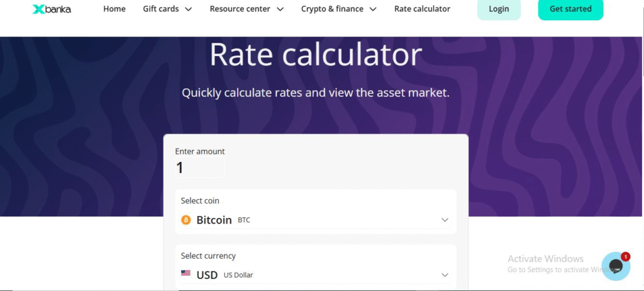
Task: Open the live chat bubble widget
Action: click(614, 268)
